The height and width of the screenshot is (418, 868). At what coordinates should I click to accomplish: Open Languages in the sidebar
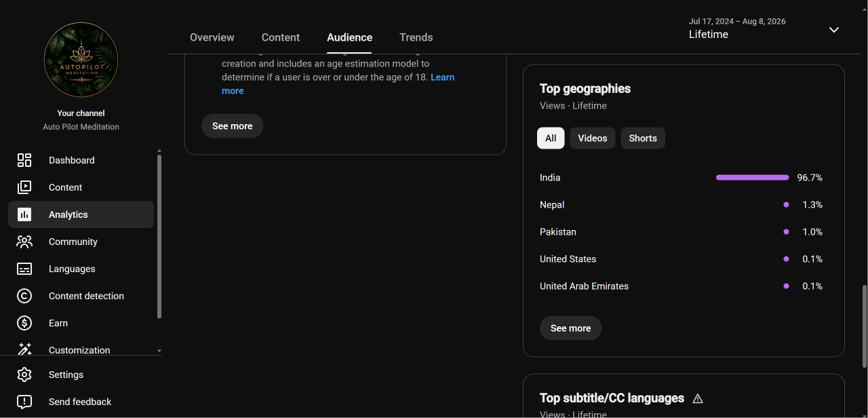click(x=81, y=269)
